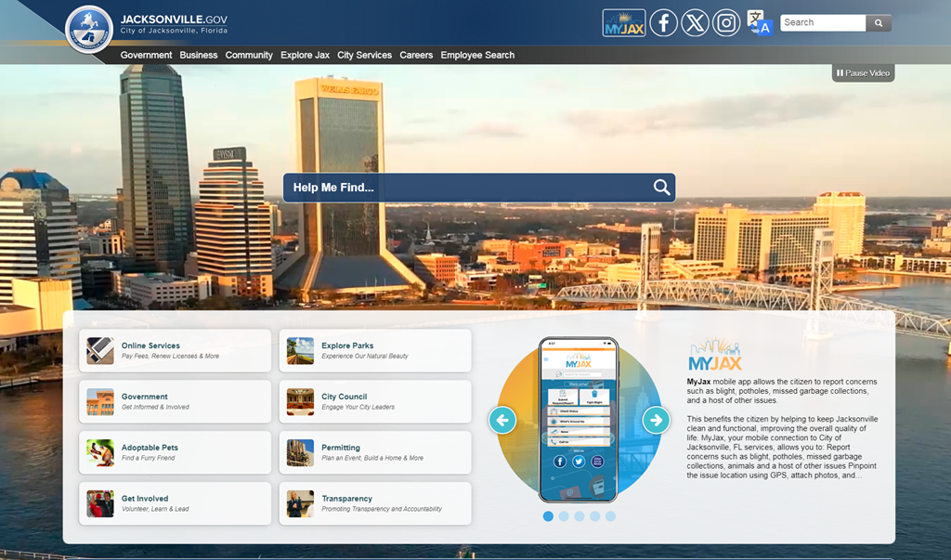
Task: Advance the MyJax carousel with right arrow
Action: point(657,420)
